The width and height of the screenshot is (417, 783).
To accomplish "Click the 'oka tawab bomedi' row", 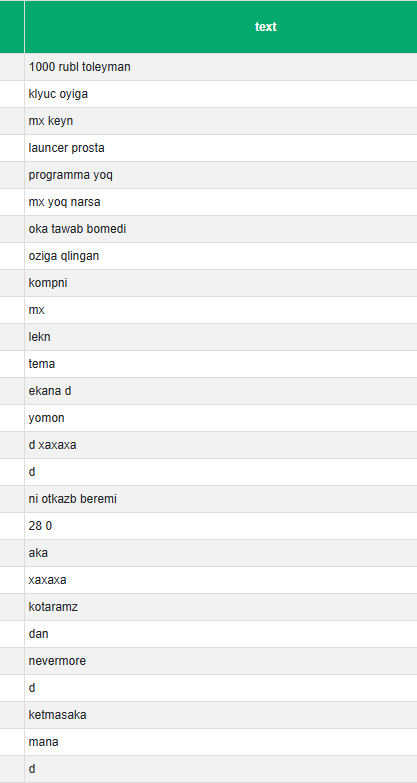I will pyautogui.click(x=221, y=229).
